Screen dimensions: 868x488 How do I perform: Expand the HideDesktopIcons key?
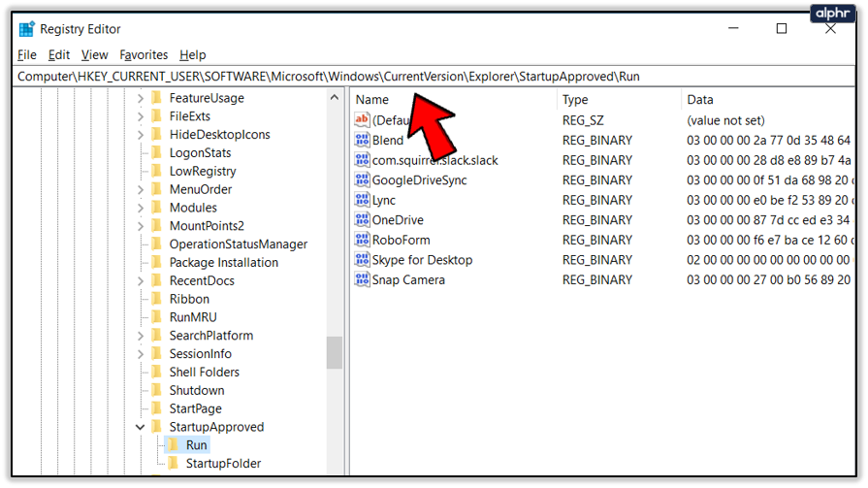click(x=140, y=135)
